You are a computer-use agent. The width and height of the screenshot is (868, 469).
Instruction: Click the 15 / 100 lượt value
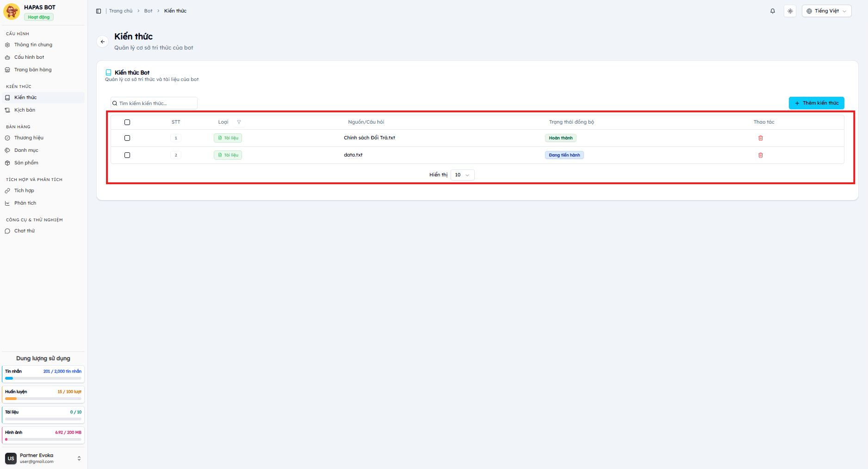click(x=69, y=392)
